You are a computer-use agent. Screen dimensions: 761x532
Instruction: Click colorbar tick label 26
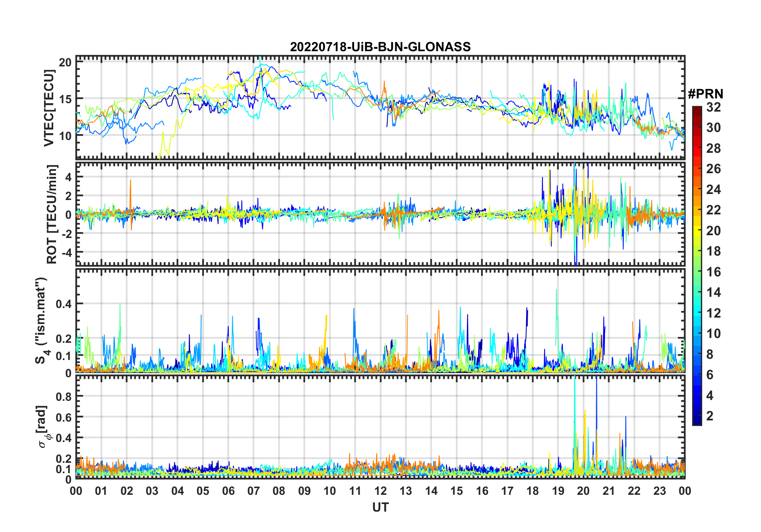pyautogui.click(x=713, y=169)
